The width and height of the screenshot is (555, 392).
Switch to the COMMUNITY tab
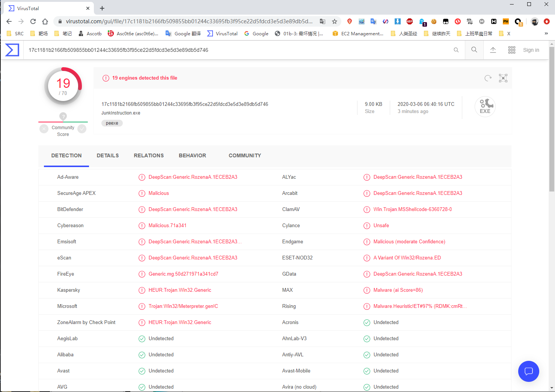tap(245, 155)
